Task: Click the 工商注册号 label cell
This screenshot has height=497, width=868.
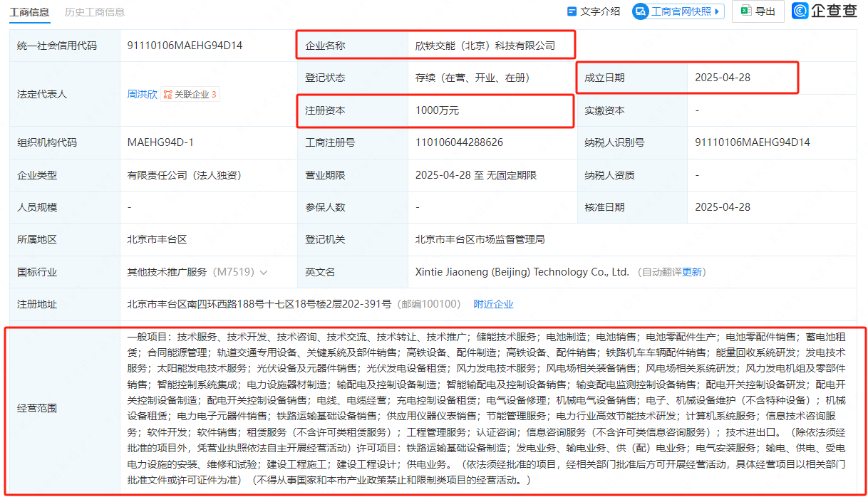Action: [x=353, y=142]
